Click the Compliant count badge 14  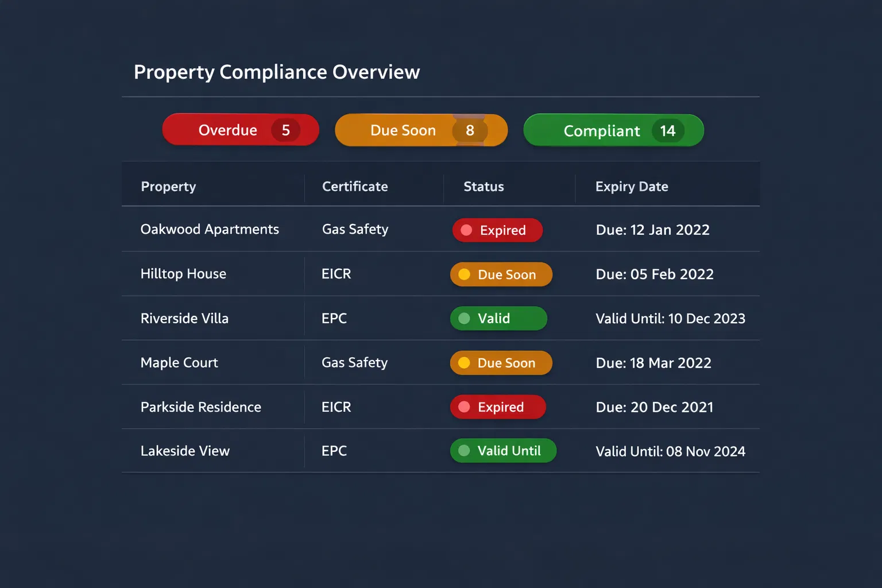click(668, 131)
